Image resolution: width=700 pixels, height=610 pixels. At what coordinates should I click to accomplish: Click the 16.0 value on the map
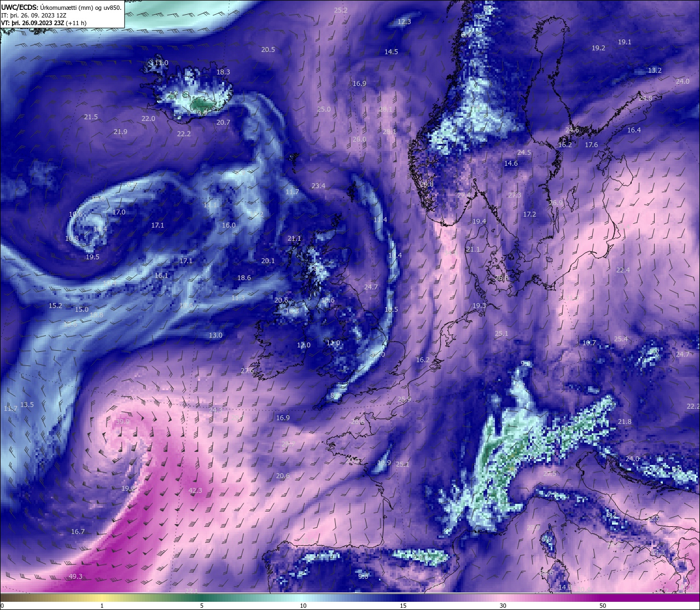point(229,225)
